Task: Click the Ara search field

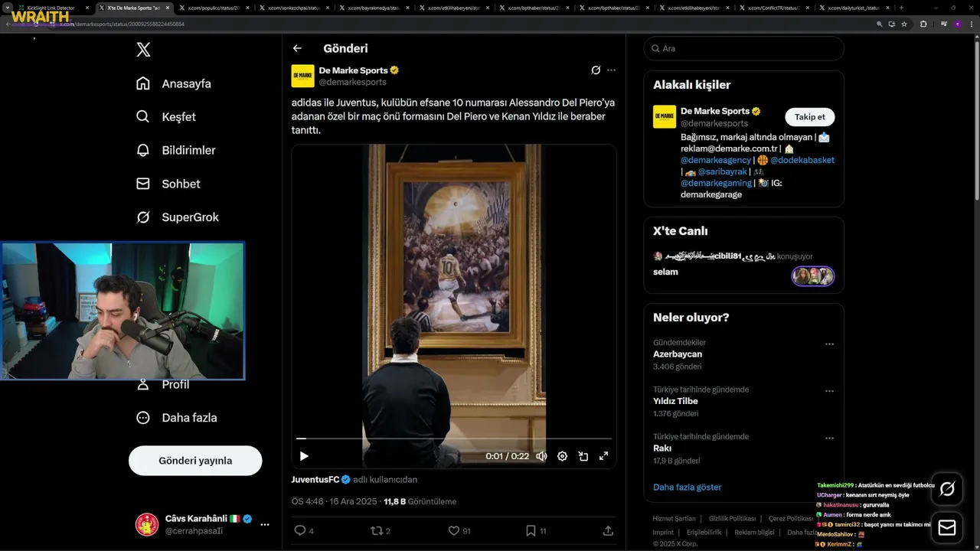Action: coord(743,48)
